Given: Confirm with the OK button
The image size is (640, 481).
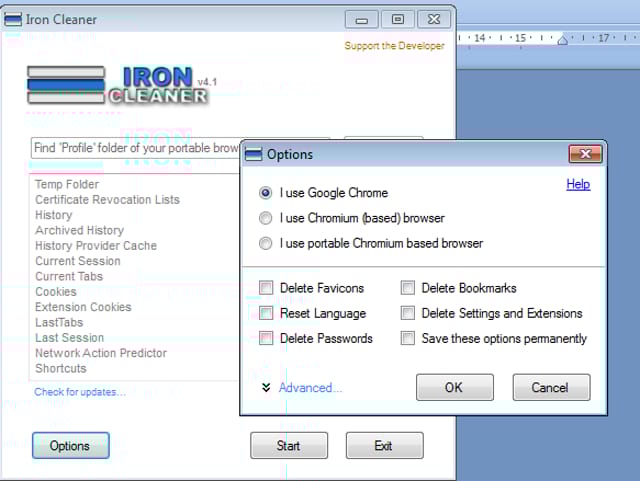Looking at the screenshot, I should coord(455,387).
